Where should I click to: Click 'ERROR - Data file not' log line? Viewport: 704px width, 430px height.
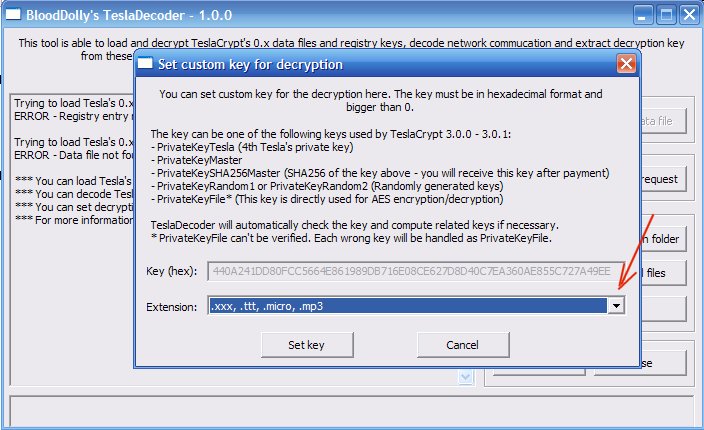coord(74,155)
